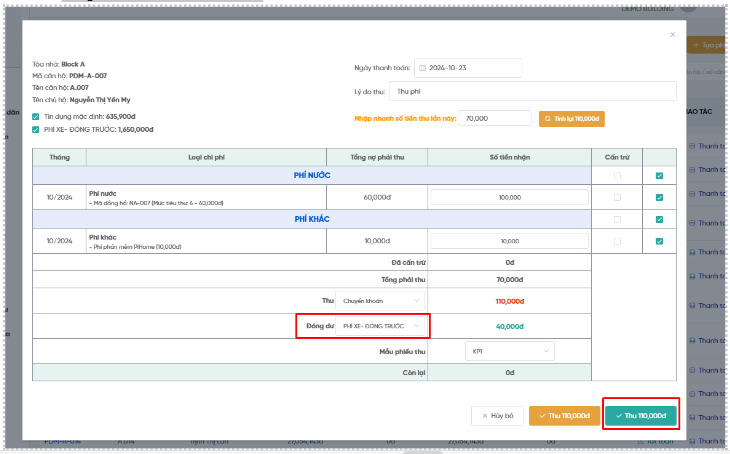Click the 'Còn lại' value 0đ

tap(509, 373)
